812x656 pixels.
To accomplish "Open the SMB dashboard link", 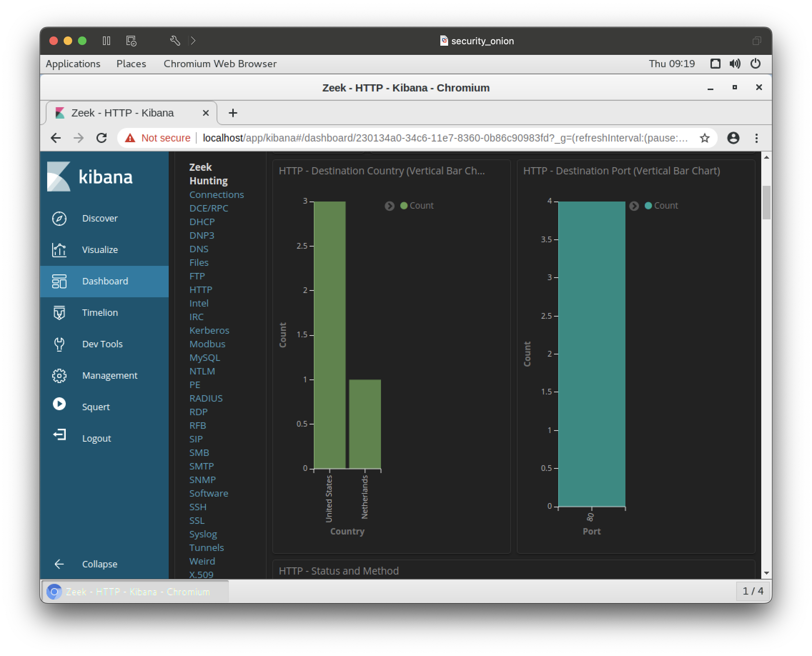I will [x=199, y=452].
